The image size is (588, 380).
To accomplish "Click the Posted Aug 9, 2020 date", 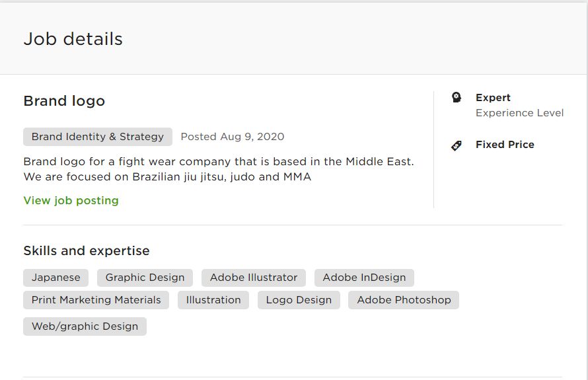I will [233, 137].
